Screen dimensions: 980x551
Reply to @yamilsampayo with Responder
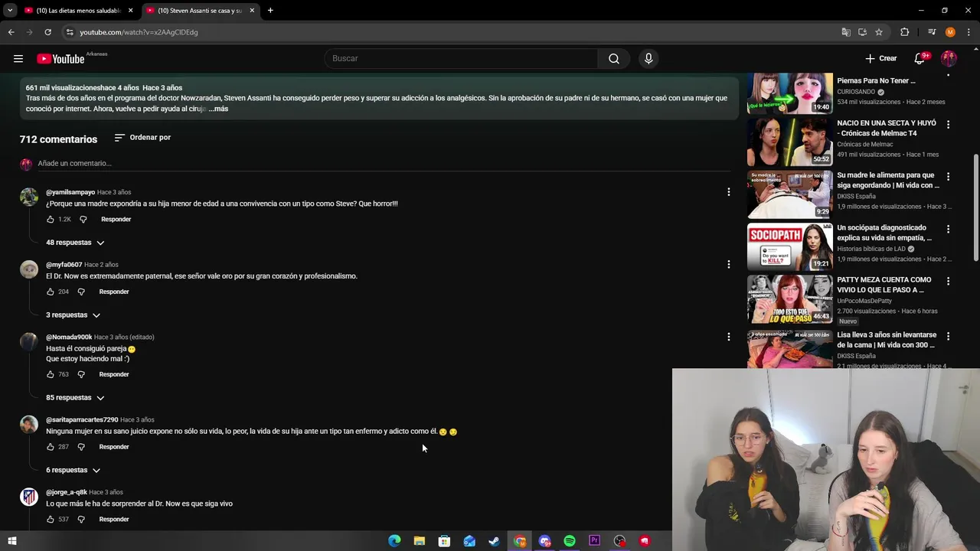point(116,220)
